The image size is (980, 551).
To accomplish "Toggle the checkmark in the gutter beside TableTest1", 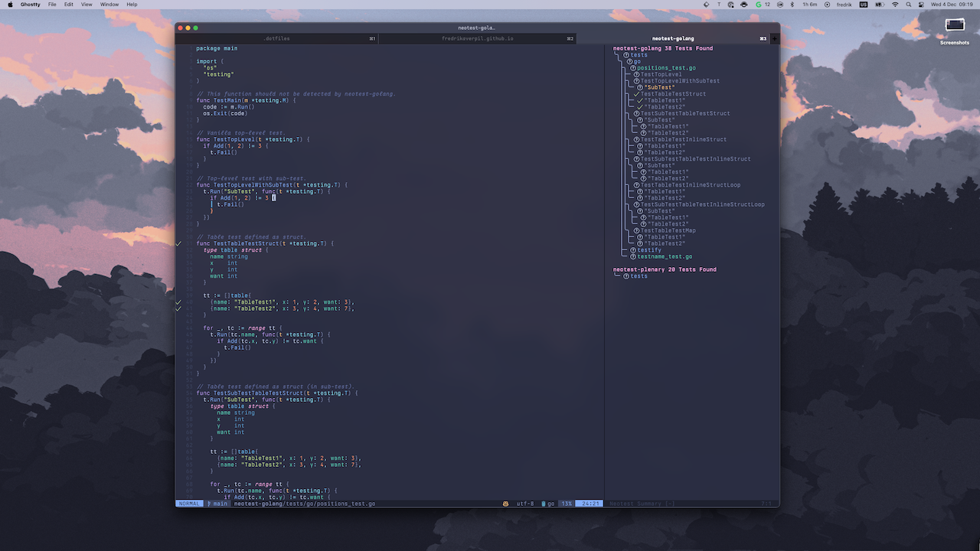I will coord(178,302).
